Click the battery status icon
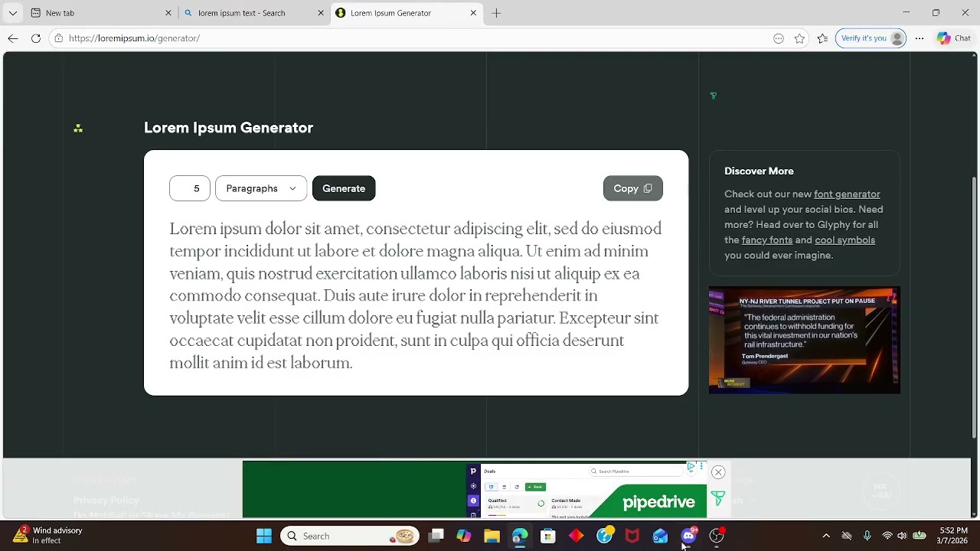The height and width of the screenshot is (551, 980). [920, 536]
